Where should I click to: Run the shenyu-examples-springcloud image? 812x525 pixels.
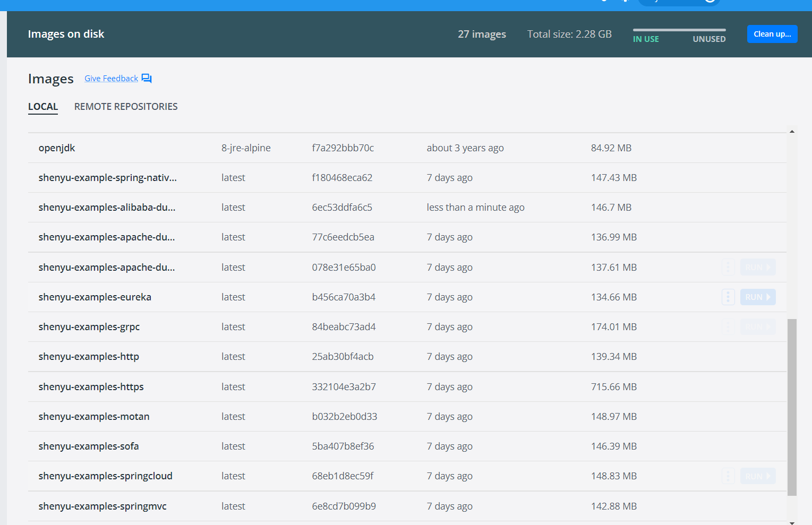758,476
